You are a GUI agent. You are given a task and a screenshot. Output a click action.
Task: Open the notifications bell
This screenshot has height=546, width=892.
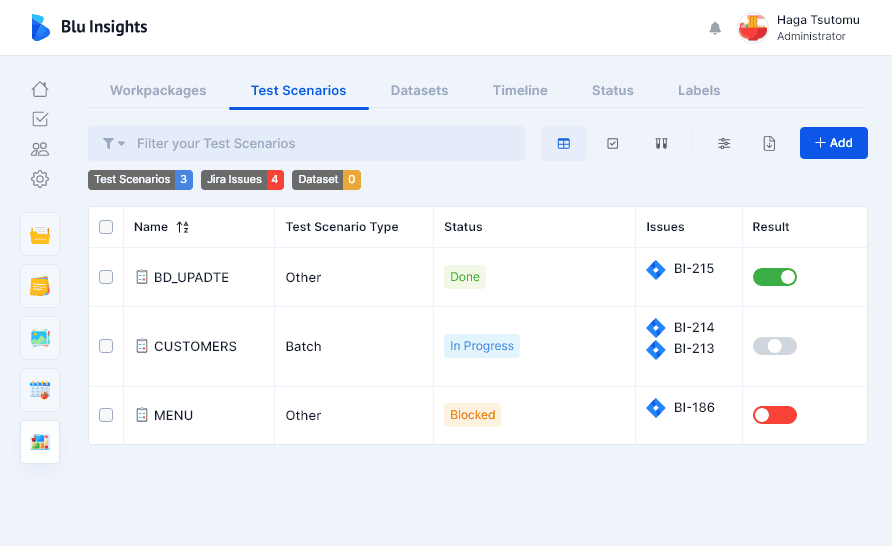tap(715, 28)
